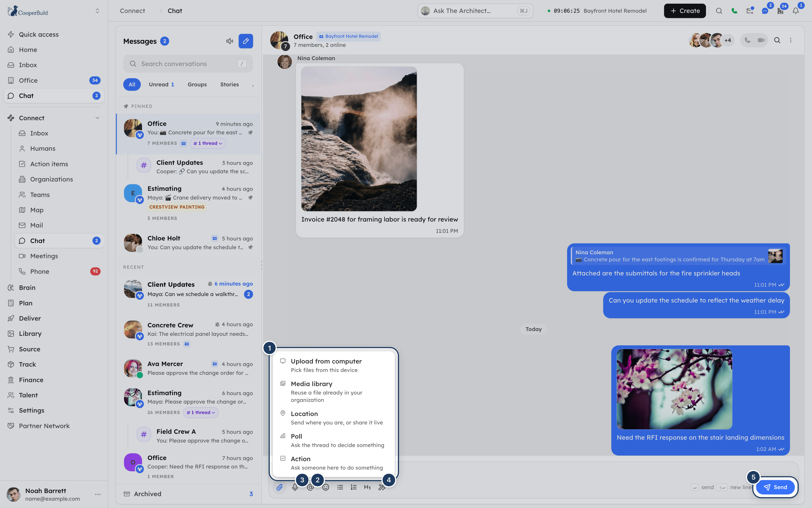Image resolution: width=812 pixels, height=508 pixels.
Task: Choose Location from attach menu
Action: (334, 418)
